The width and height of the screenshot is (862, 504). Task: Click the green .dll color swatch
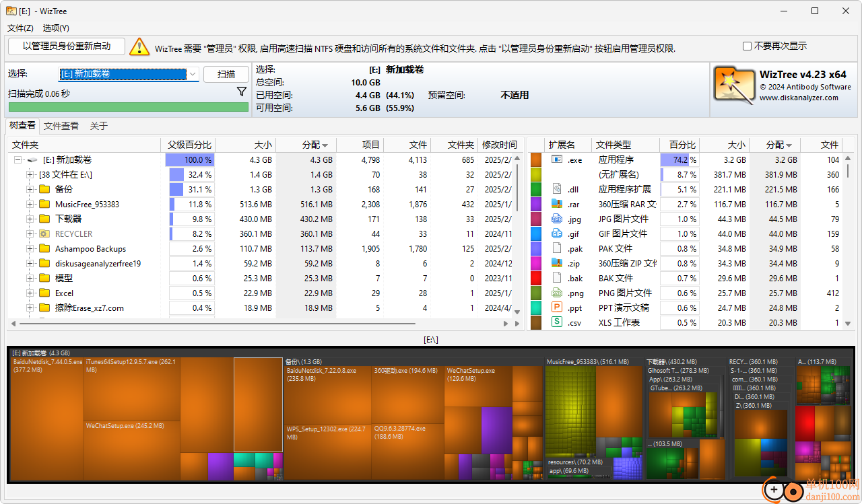pyautogui.click(x=536, y=190)
